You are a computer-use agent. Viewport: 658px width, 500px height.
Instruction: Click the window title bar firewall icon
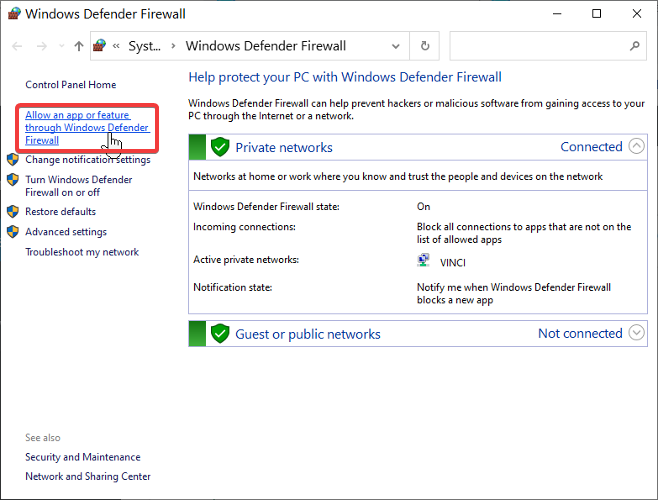click(x=14, y=13)
